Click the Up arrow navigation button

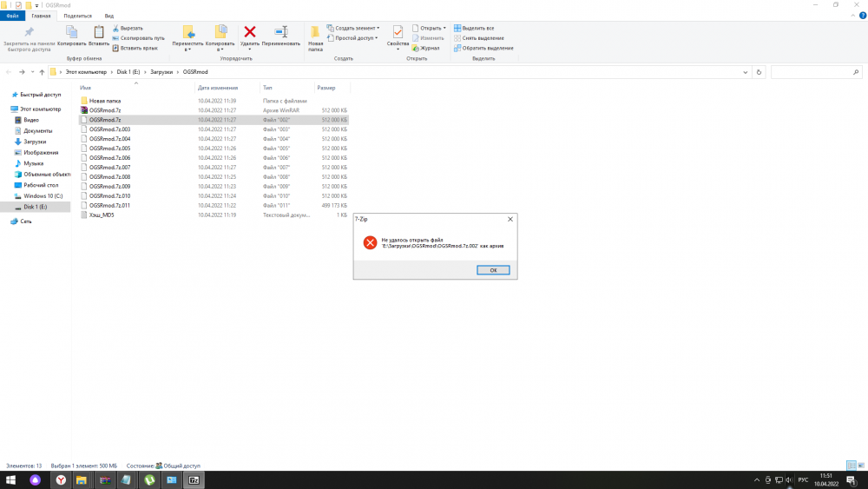coord(42,72)
